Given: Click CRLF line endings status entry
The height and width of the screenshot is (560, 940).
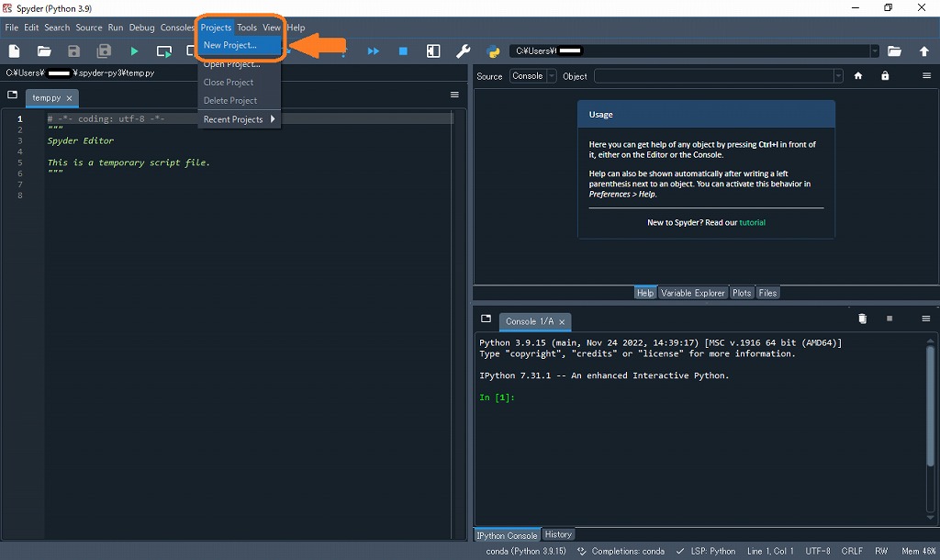Looking at the screenshot, I should (852, 551).
